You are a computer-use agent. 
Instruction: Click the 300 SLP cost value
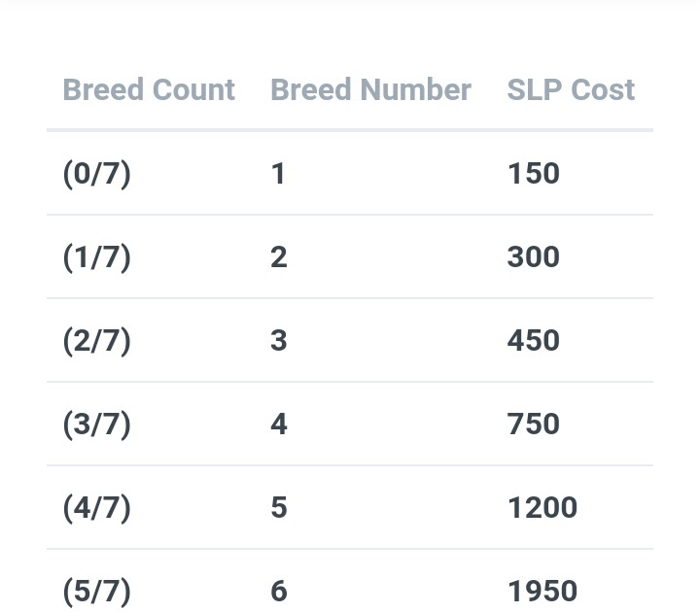534,257
